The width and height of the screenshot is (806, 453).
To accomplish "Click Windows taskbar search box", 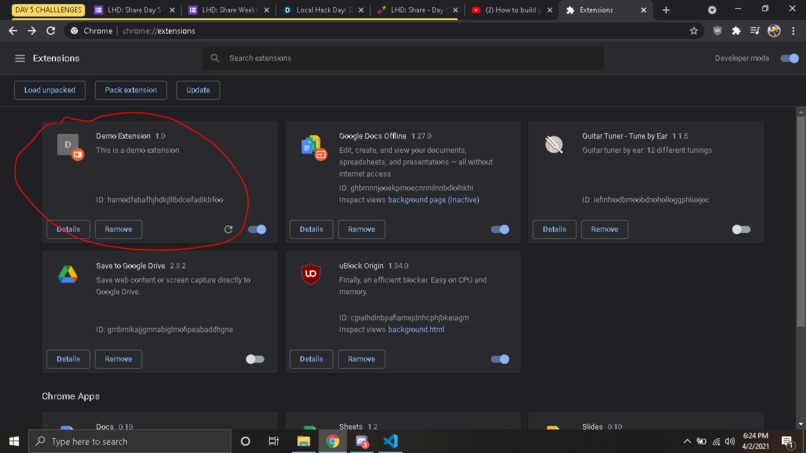I will (130, 441).
